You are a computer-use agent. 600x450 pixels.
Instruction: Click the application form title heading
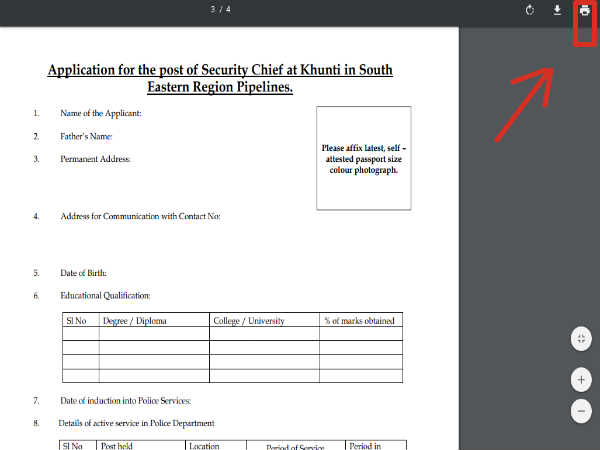pos(220,78)
